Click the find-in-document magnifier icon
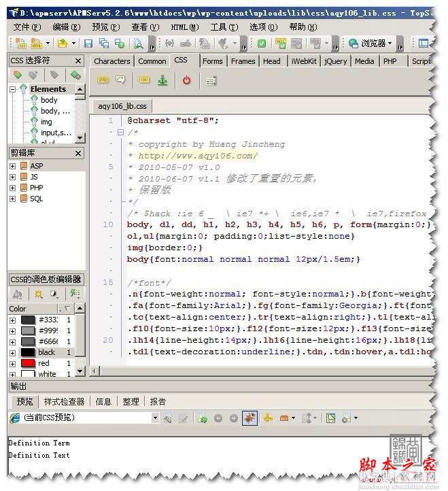The height and width of the screenshot is (491, 448). pos(138,44)
